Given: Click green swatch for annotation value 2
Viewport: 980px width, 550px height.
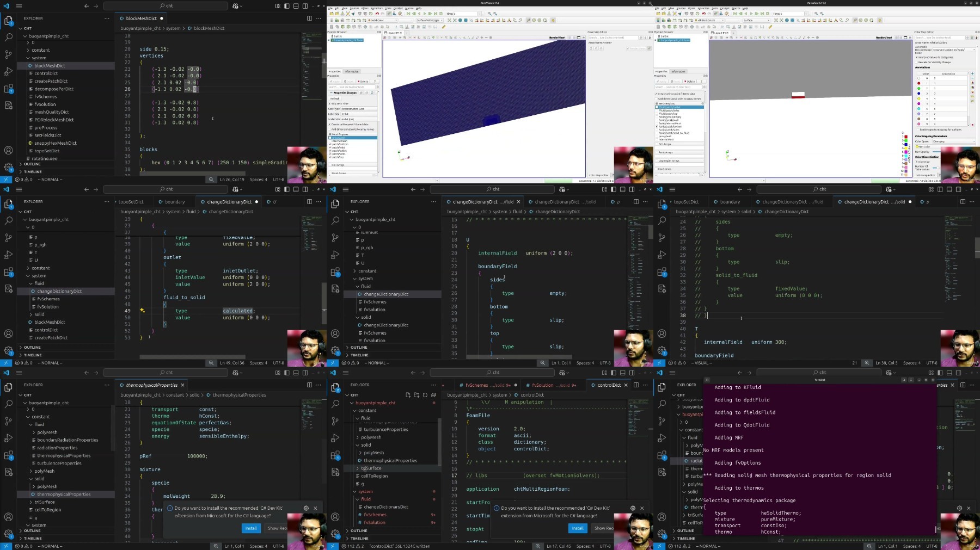Looking at the screenshot, I should [918, 88].
